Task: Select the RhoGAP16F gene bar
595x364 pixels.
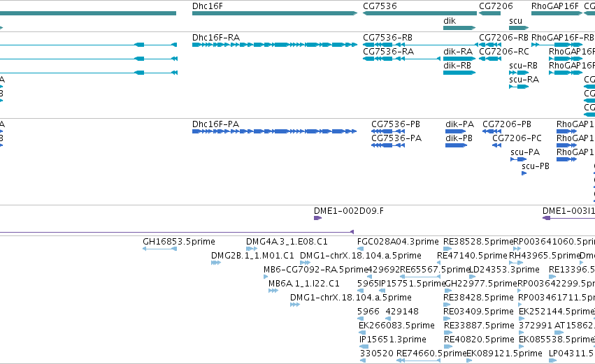Action: coord(557,13)
